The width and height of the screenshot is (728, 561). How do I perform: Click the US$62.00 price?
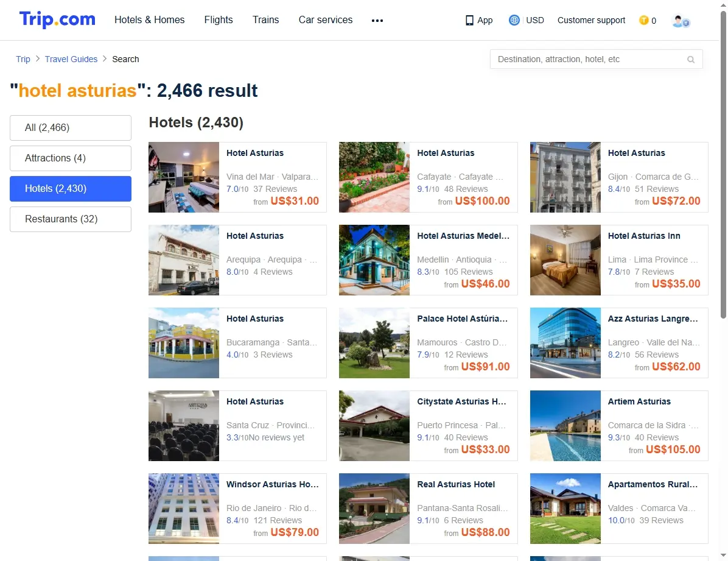pos(676,366)
